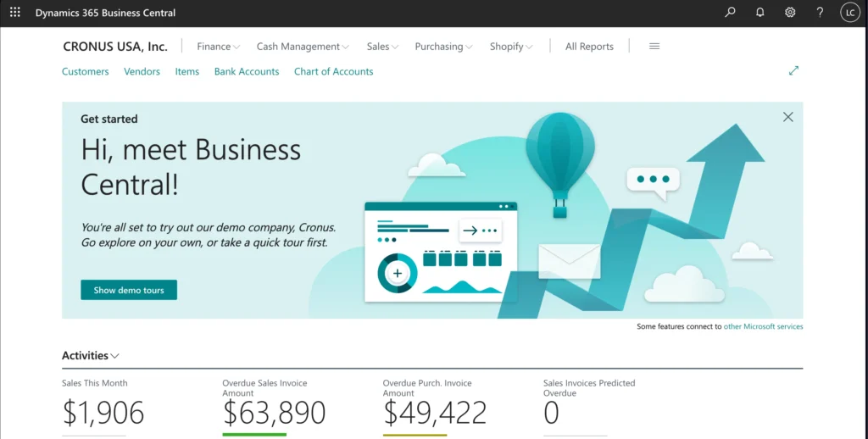Open the help question mark icon
The height and width of the screenshot is (439, 868).
820,12
